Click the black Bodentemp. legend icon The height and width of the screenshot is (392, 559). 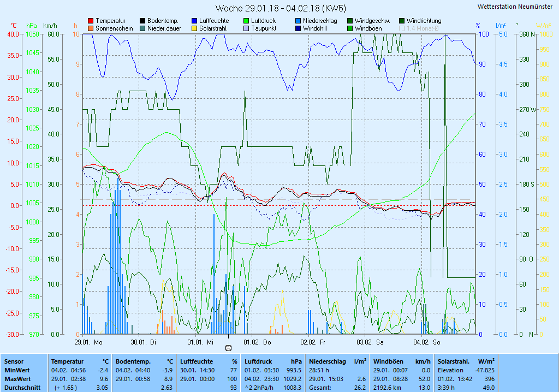pyautogui.click(x=142, y=21)
